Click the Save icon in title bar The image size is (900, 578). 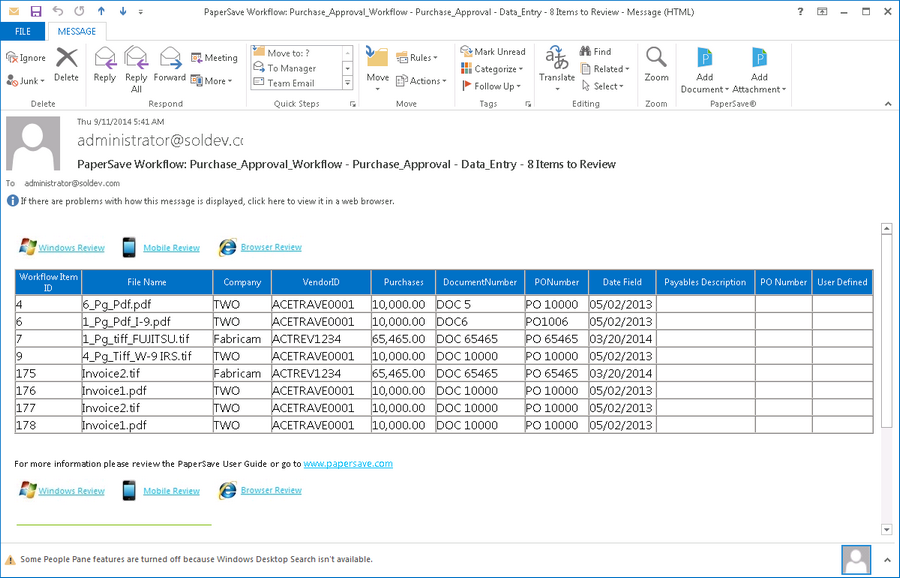[36, 11]
